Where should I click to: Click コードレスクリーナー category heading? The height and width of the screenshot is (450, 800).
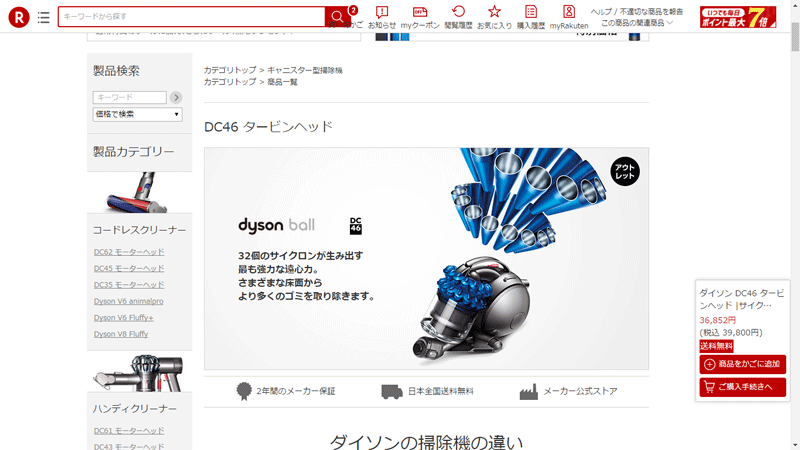point(139,230)
